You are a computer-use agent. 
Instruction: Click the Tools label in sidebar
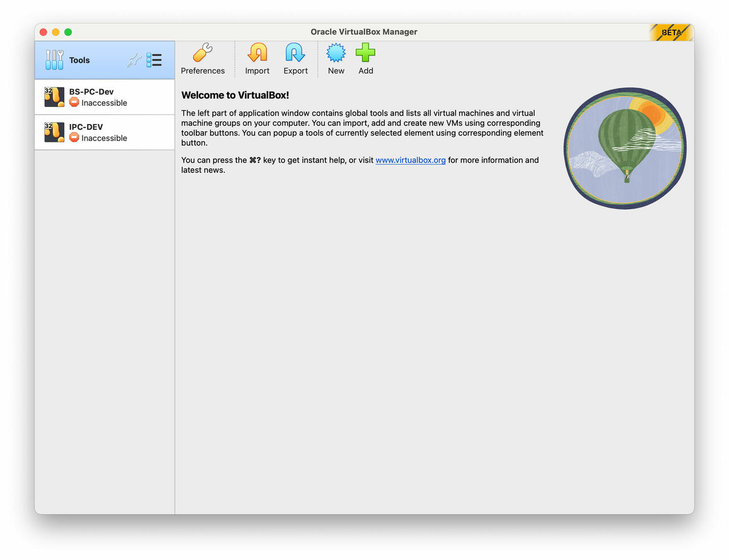tap(80, 60)
